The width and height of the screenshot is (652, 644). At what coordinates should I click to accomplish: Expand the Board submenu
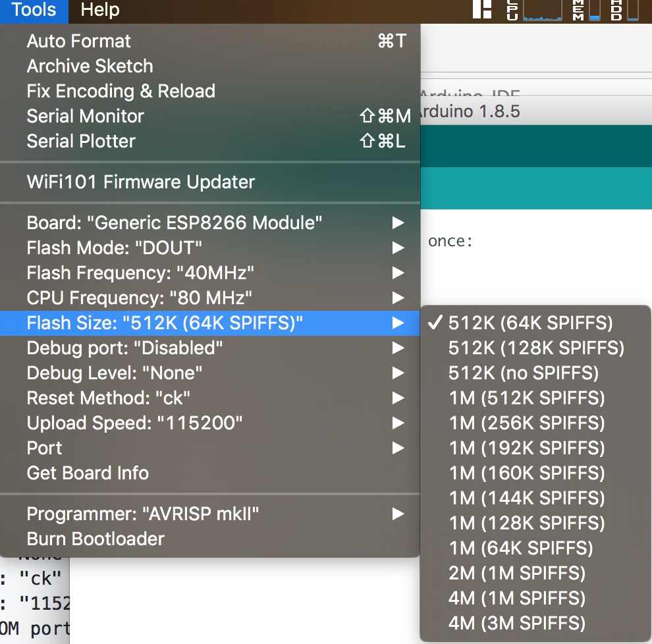coord(210,223)
